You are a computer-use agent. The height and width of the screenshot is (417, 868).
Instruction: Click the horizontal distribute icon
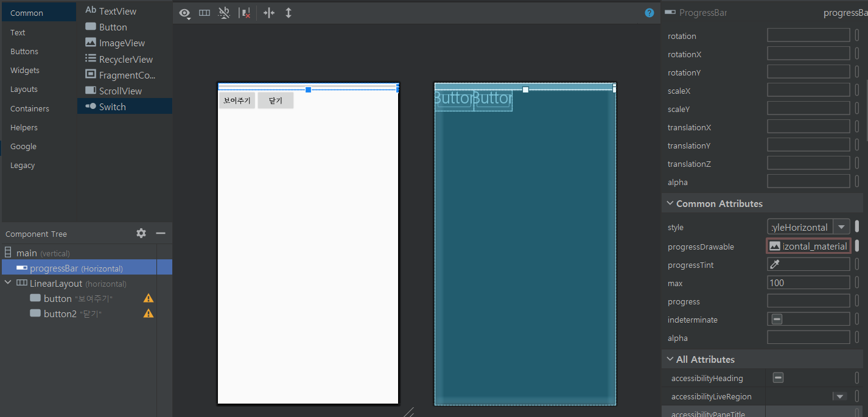(269, 13)
